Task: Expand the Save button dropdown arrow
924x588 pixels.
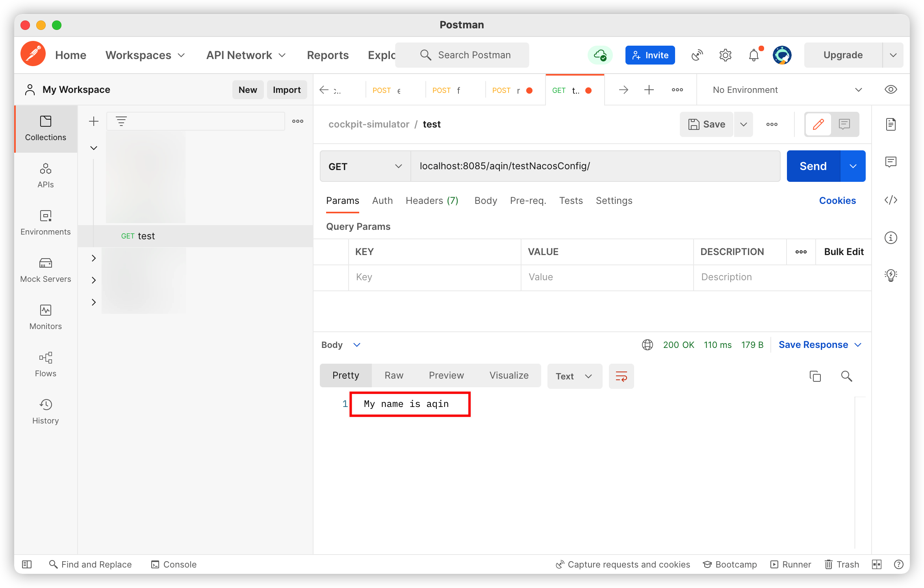Action: pyautogui.click(x=744, y=124)
